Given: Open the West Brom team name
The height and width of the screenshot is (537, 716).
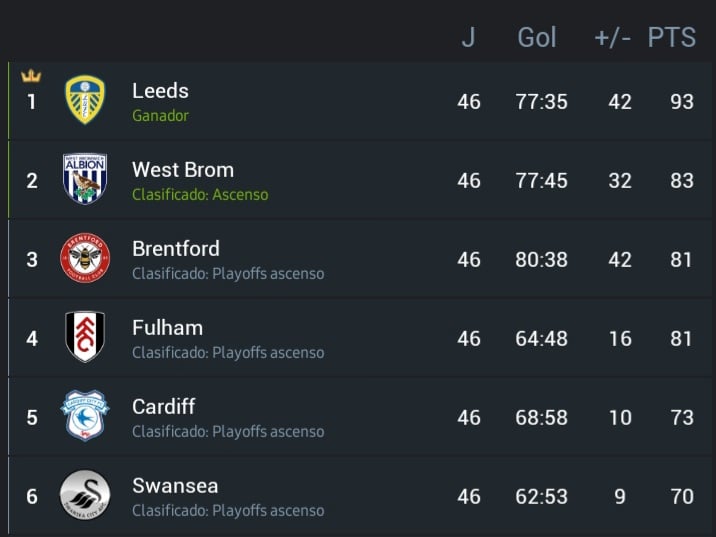Looking at the screenshot, I should [183, 169].
